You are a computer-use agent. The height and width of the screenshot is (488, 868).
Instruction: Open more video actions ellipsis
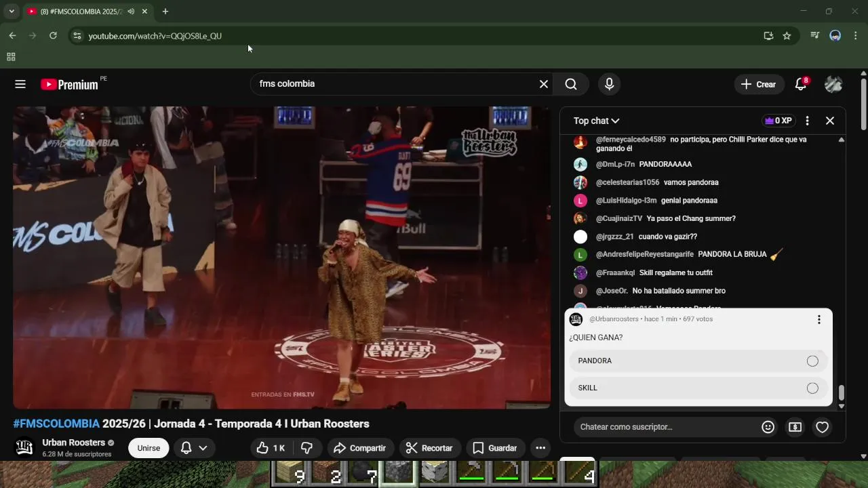(540, 448)
